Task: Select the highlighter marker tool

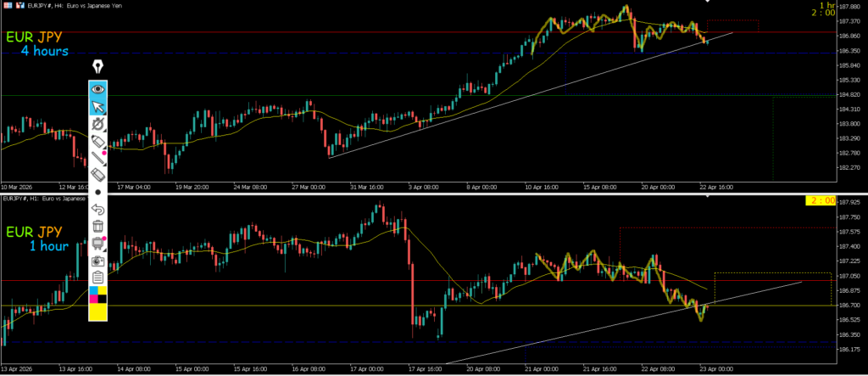Action: (x=98, y=141)
